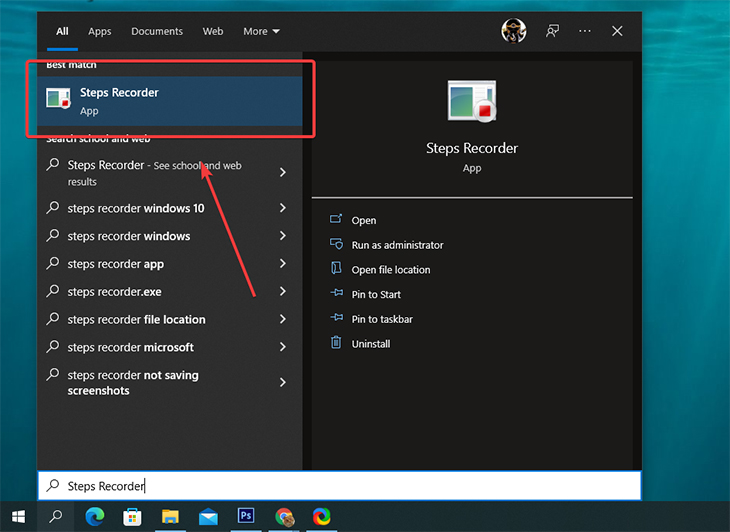730x532 pixels.
Task: Open Microsoft Edge from the taskbar
Action: pyautogui.click(x=95, y=517)
